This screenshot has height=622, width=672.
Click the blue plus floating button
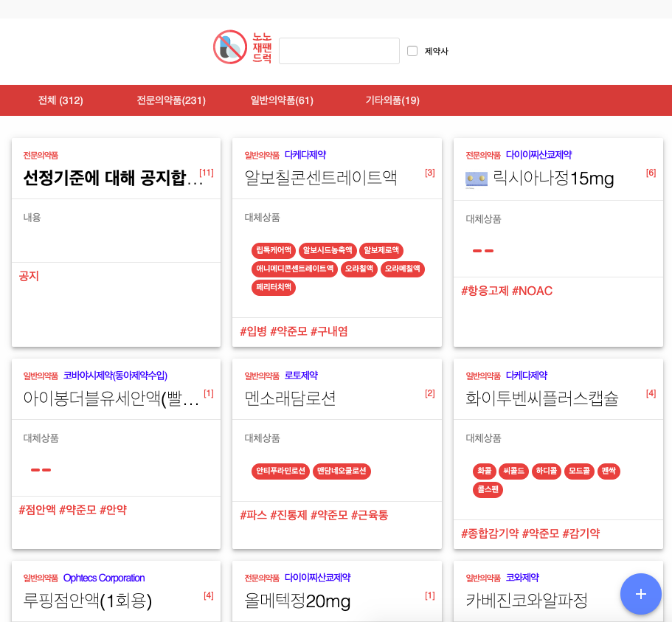pyautogui.click(x=641, y=594)
